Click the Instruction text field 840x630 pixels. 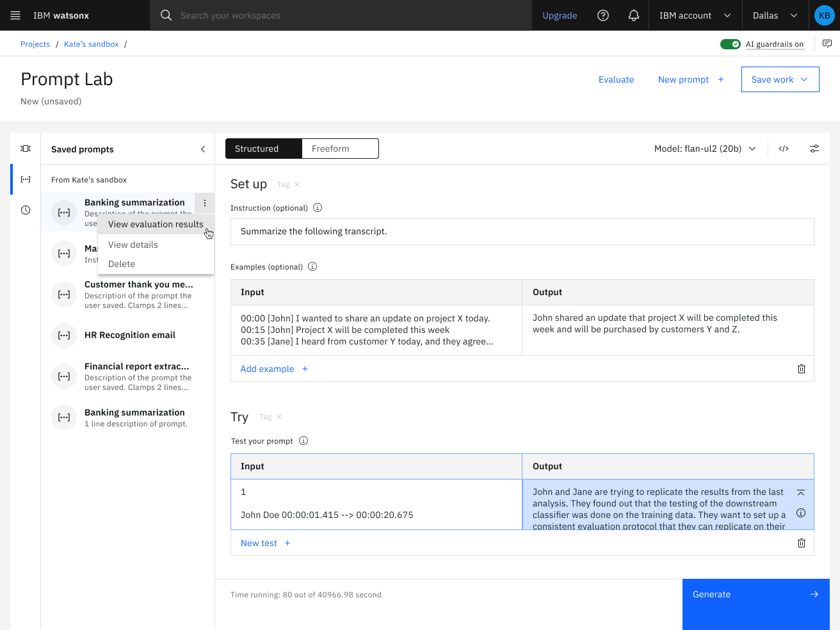click(522, 232)
